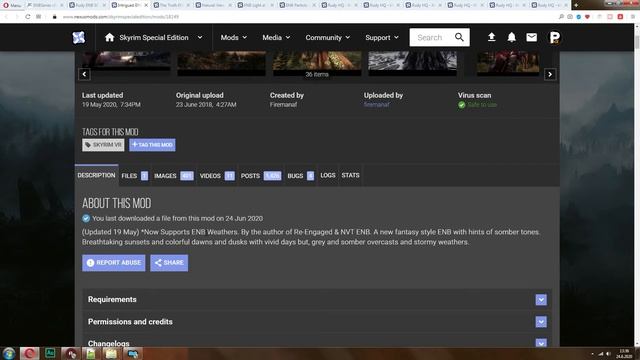
Task: Open the forest thumbnail above '36 items'
Action: tap(317, 60)
